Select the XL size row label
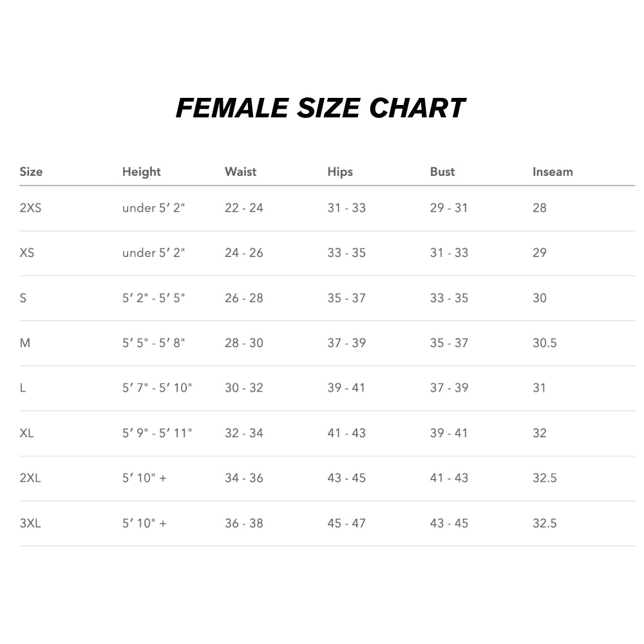Screen dimensions: 644x644 tap(27, 433)
